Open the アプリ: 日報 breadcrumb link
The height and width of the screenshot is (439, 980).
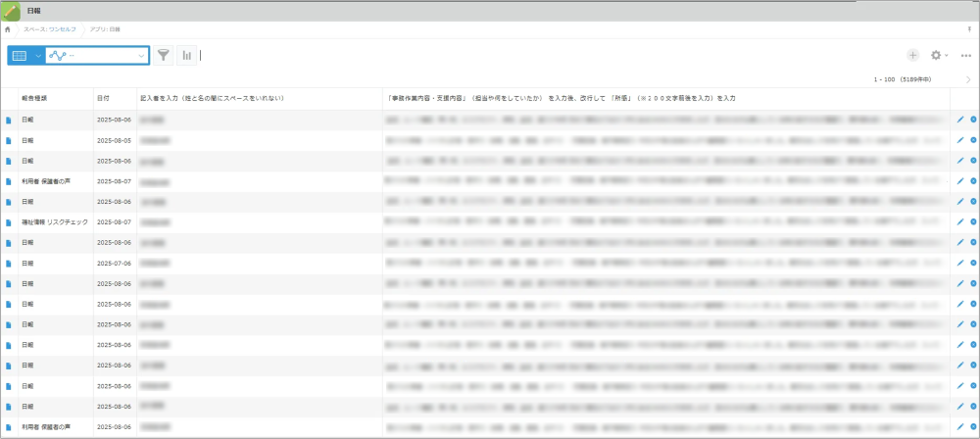[x=106, y=29]
